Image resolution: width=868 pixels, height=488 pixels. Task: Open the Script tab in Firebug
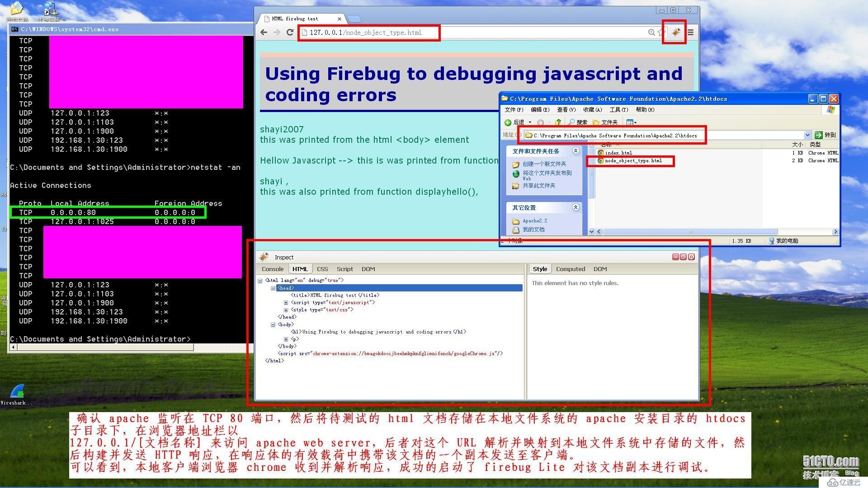click(345, 269)
